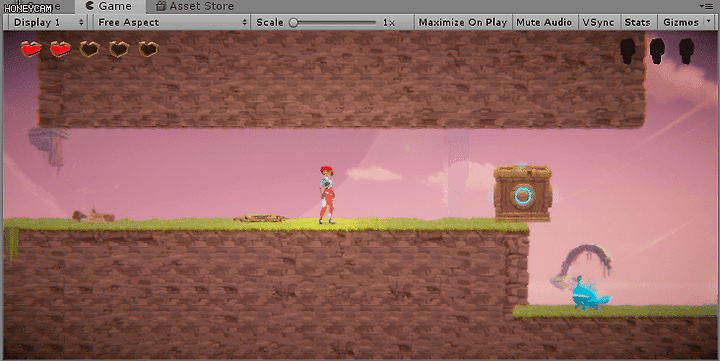This screenshot has width=720, height=361.
Task: Toggle Mute Audio
Action: click(544, 22)
